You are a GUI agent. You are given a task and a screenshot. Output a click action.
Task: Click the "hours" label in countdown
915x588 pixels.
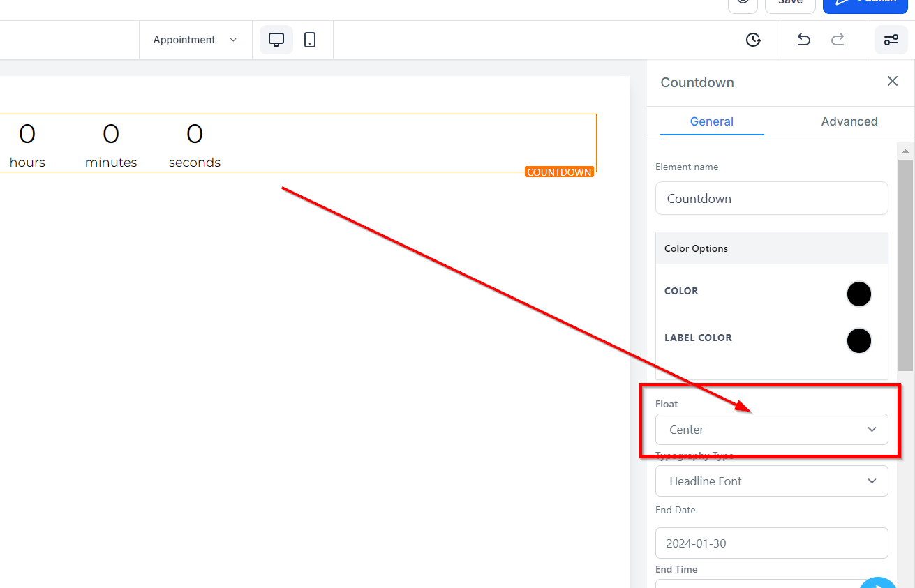(27, 163)
